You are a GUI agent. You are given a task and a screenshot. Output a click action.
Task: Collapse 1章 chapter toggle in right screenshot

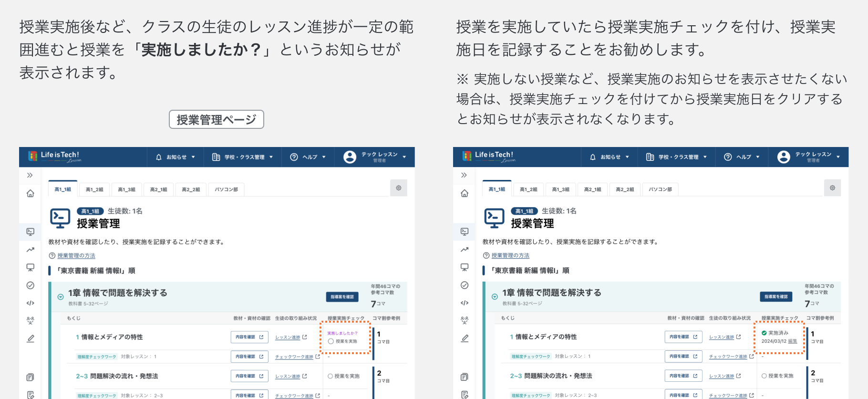pyautogui.click(x=495, y=297)
